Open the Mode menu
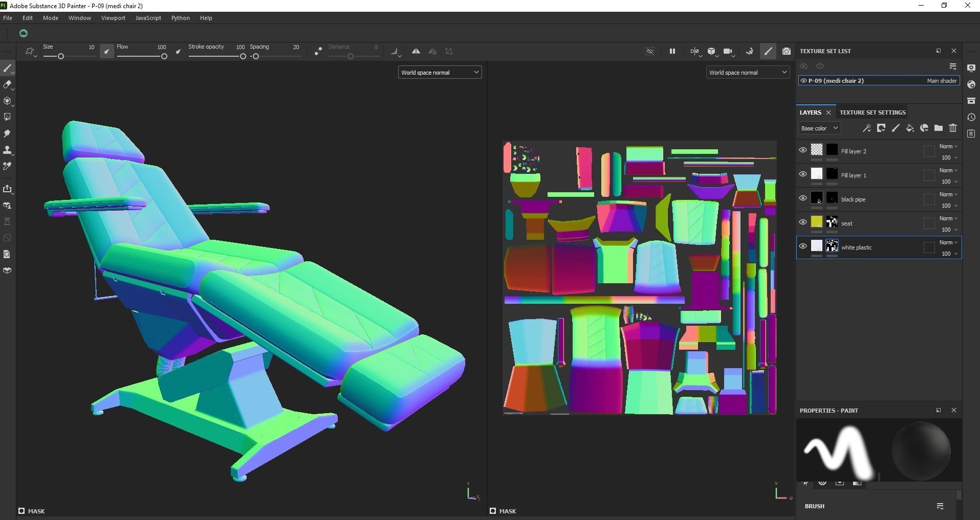 pos(51,18)
